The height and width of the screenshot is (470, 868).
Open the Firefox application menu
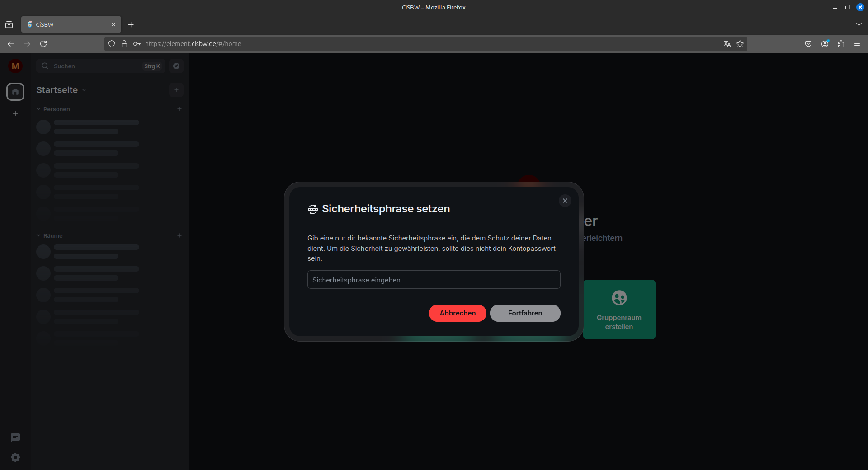click(857, 44)
